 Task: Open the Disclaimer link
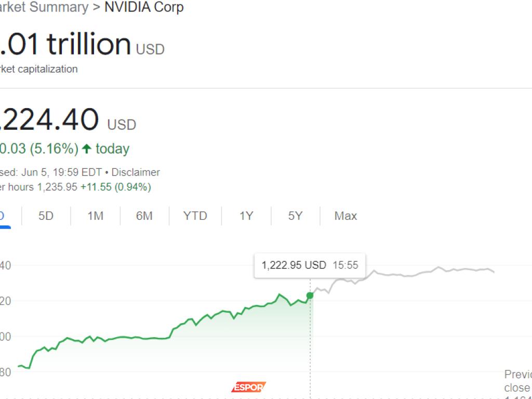pyautogui.click(x=136, y=172)
